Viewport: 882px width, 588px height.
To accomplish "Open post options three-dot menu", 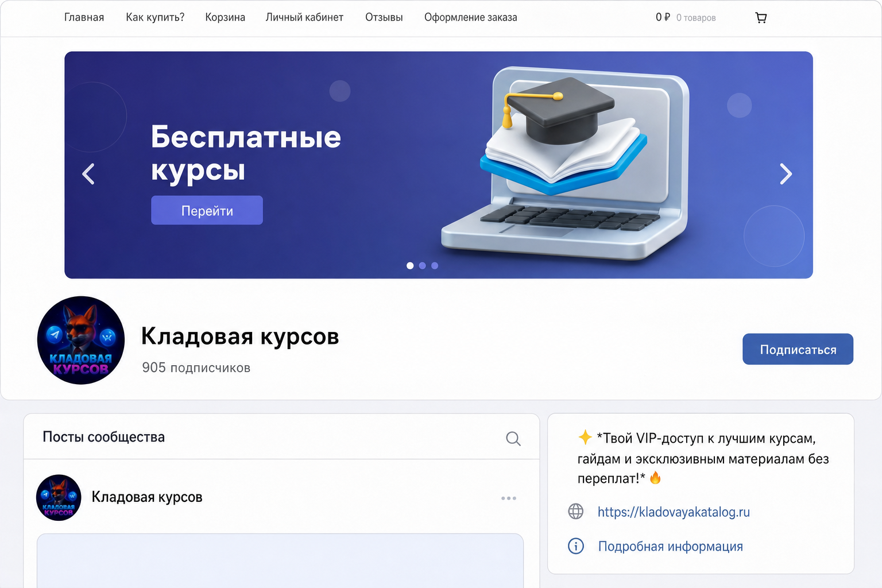I will tap(509, 498).
